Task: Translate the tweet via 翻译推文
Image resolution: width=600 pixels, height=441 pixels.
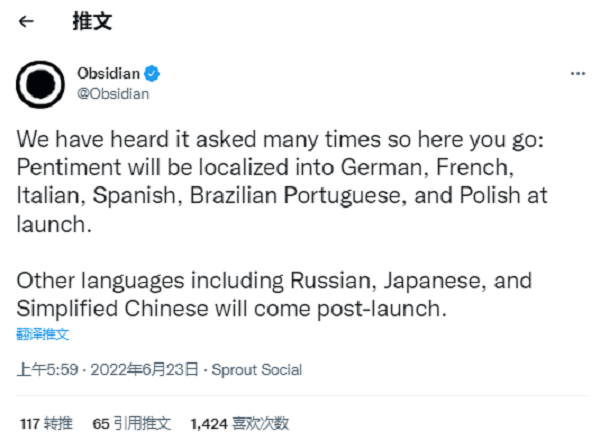Action: pos(43,334)
